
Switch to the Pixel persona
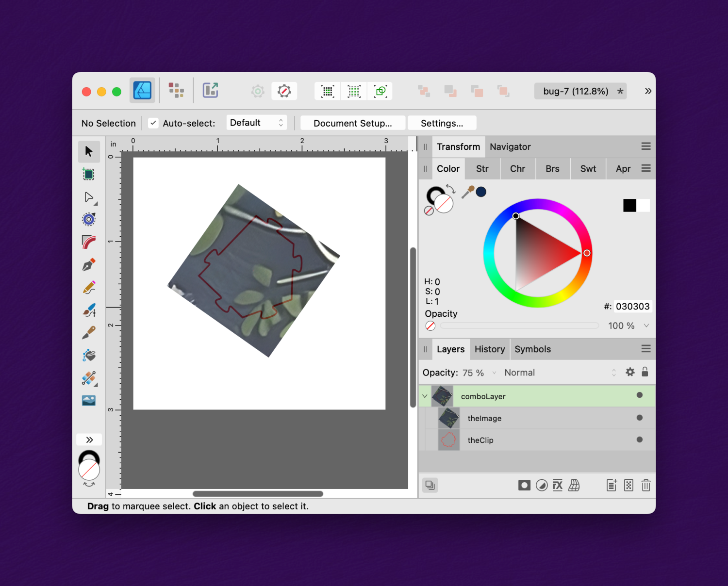[176, 91]
